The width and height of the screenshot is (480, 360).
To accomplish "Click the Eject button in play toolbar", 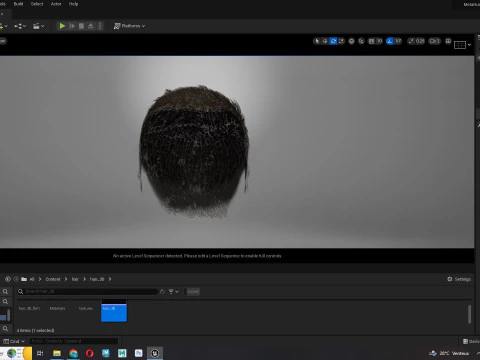I will coord(90,26).
